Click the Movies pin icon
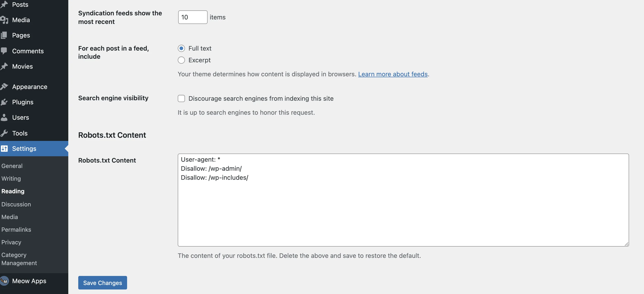 click(x=4, y=66)
